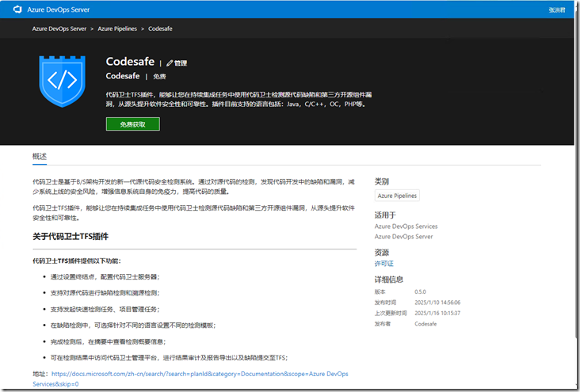The height and width of the screenshot is (392, 580).
Task: Switch to the 概述 tab
Action: [40, 157]
